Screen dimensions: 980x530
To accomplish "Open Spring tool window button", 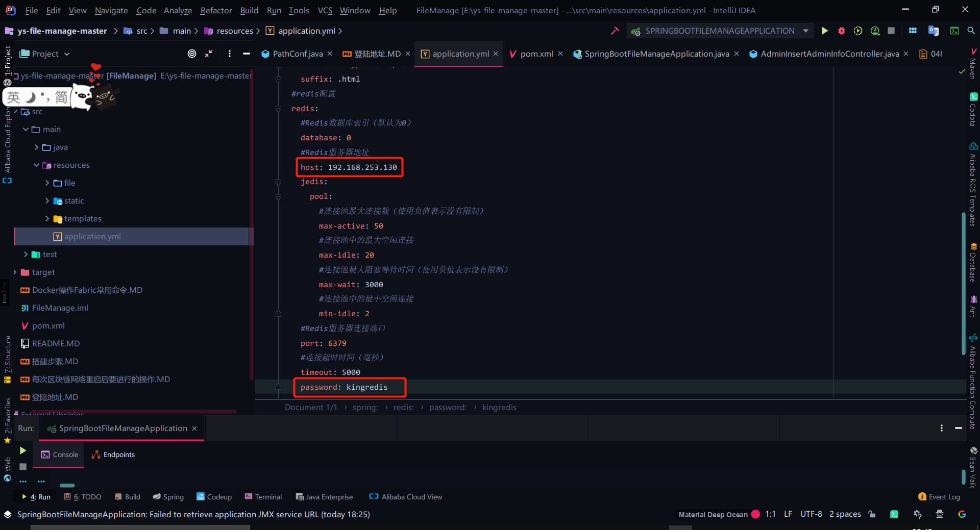I will click(x=168, y=497).
